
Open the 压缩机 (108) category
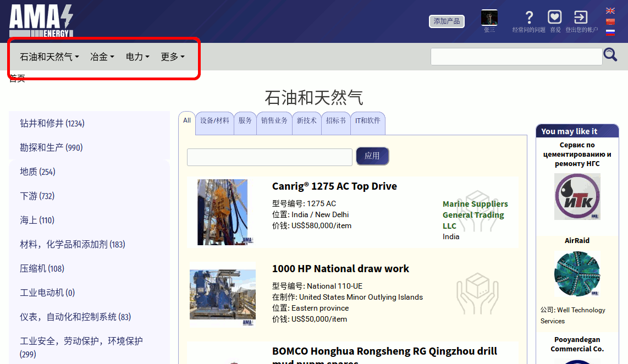pyautogui.click(x=42, y=268)
